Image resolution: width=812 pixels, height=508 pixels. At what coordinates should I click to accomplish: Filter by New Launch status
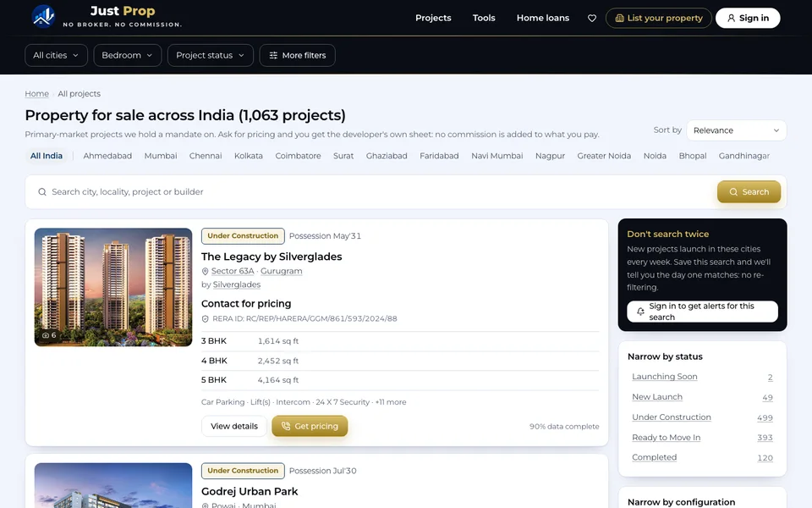point(657,397)
